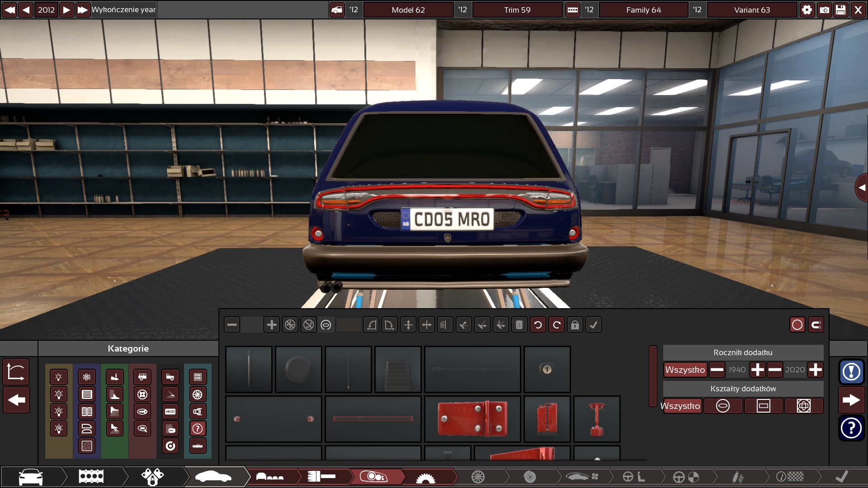Open the split intake shapes category

(87, 428)
